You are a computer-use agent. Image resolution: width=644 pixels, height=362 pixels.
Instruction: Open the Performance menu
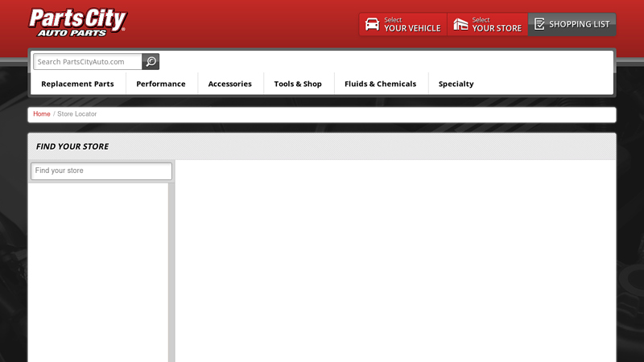(161, 84)
